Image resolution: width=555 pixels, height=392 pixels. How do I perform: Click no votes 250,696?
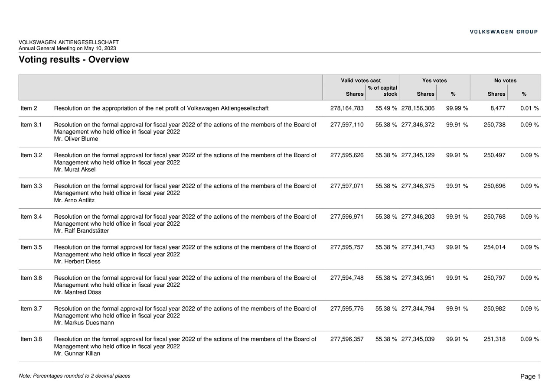click(x=494, y=186)
